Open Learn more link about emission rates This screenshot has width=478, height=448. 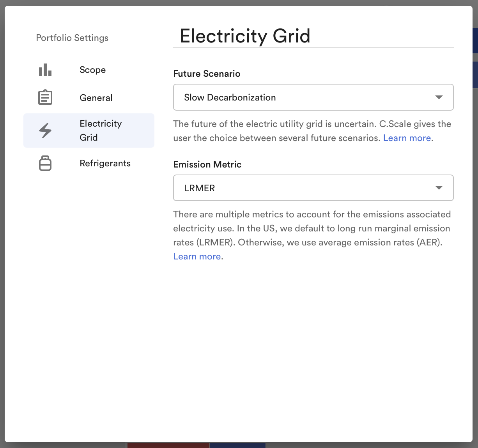[197, 256]
